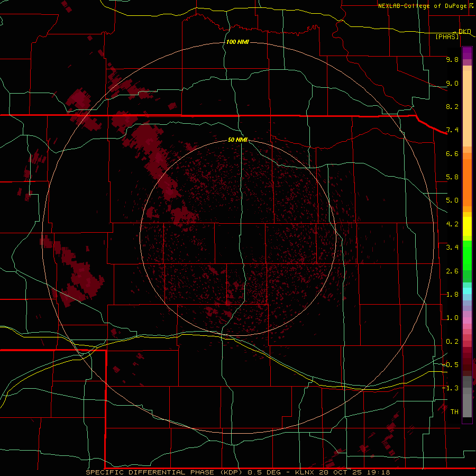Image resolution: width=476 pixels, height=476 pixels.
Task: Click the 50 NMI range ring label
Action: tap(237, 140)
